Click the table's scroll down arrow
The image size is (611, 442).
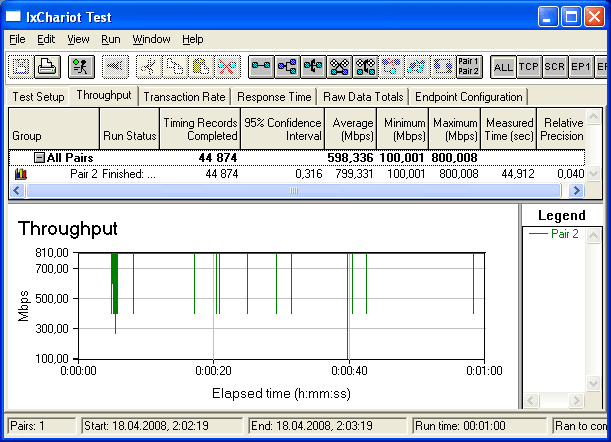click(x=593, y=174)
